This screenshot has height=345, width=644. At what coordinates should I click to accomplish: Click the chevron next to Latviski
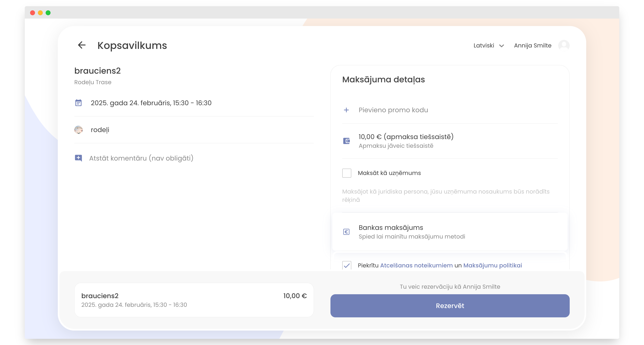(502, 46)
